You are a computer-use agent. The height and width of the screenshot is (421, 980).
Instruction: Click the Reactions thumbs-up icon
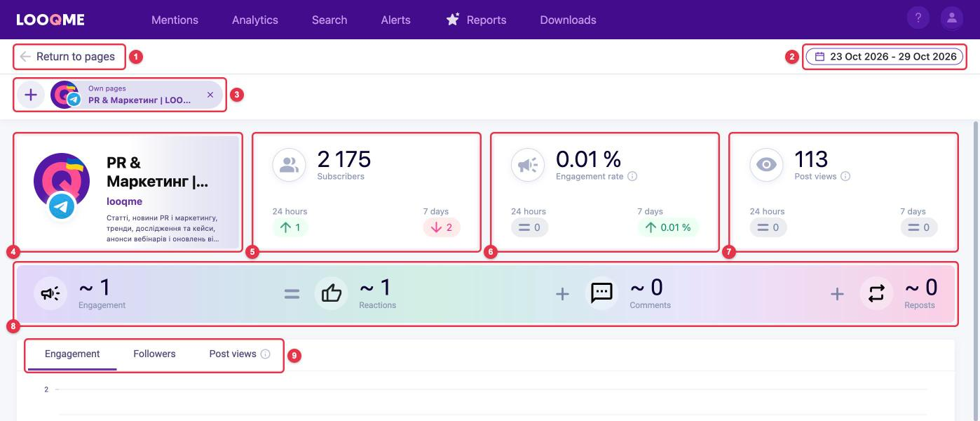331,293
